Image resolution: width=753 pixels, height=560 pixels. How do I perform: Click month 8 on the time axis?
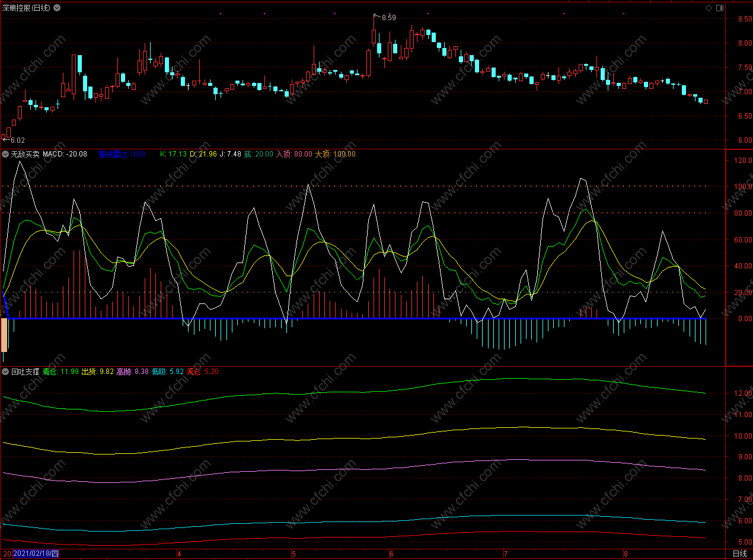point(626,553)
